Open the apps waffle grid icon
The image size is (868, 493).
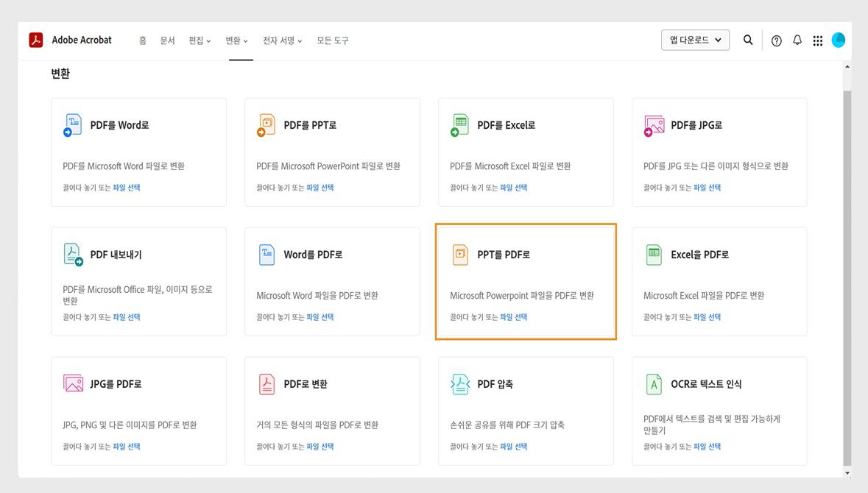[817, 40]
